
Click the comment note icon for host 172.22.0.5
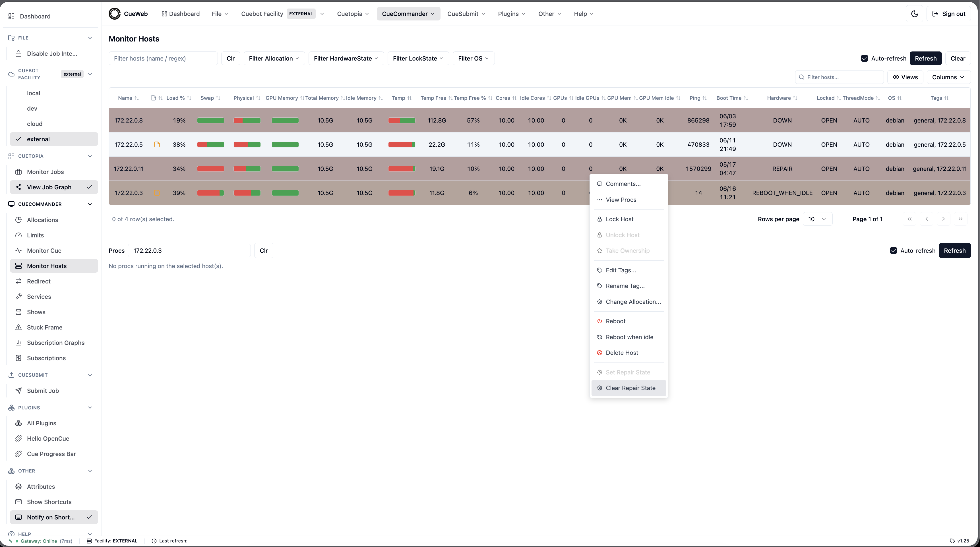pyautogui.click(x=157, y=144)
